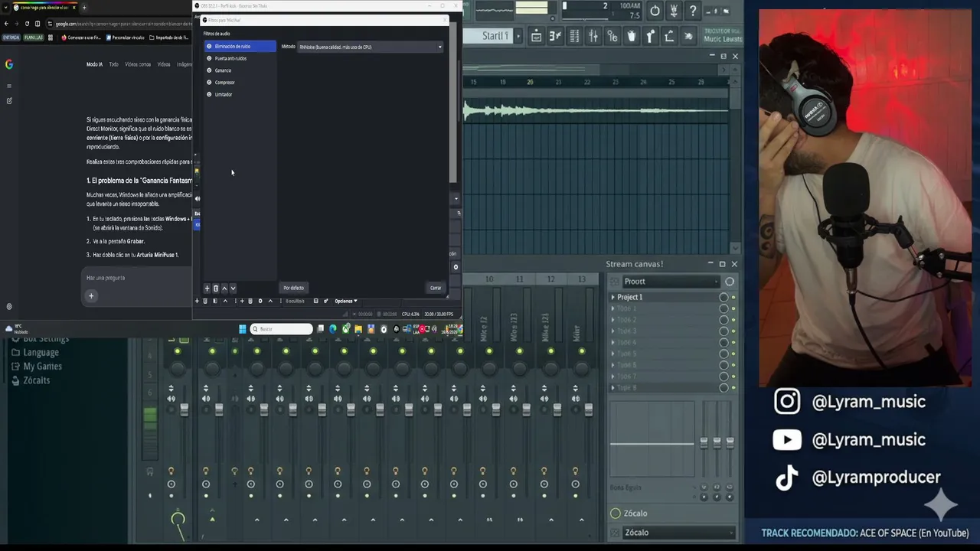Open Google sidebar hamburger menu
This screenshot has width=980, height=551.
9,86
